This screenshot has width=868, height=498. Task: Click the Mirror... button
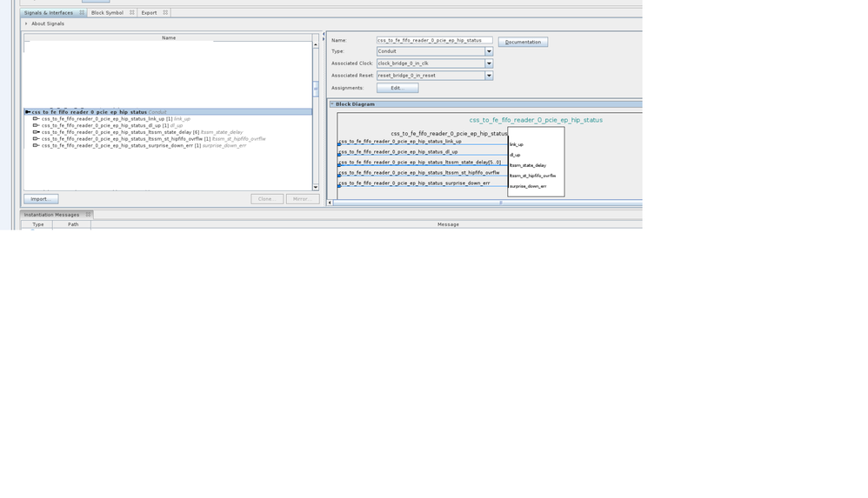click(303, 199)
